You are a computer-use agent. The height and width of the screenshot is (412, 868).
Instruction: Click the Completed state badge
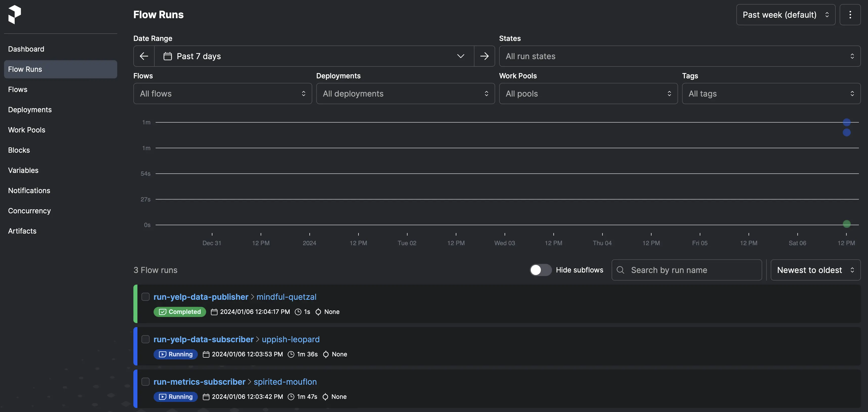(180, 312)
